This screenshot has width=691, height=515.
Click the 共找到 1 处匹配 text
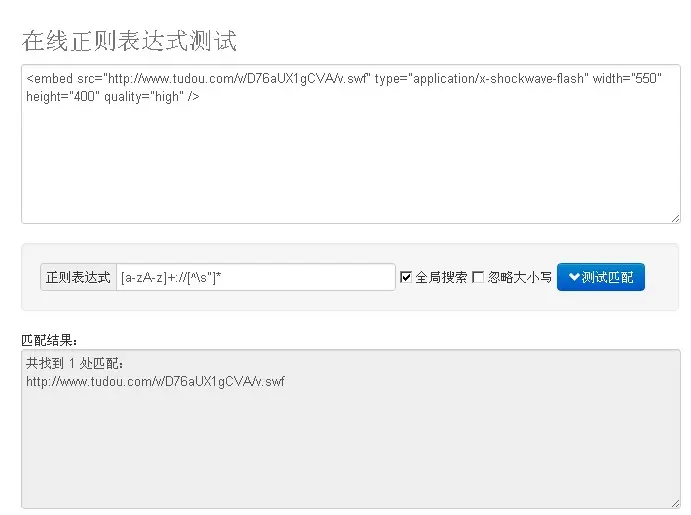74,363
